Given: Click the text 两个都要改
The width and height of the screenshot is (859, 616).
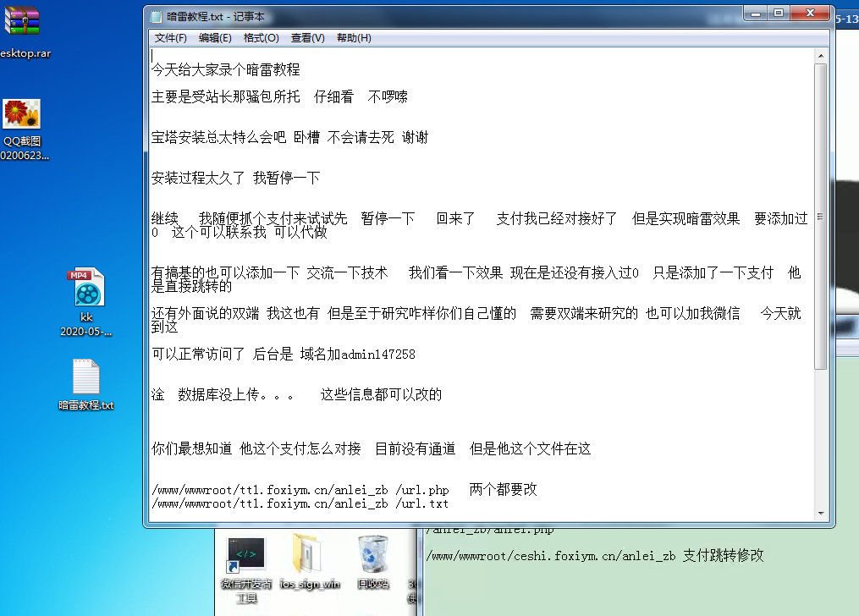Looking at the screenshot, I should pyautogui.click(x=503, y=490).
